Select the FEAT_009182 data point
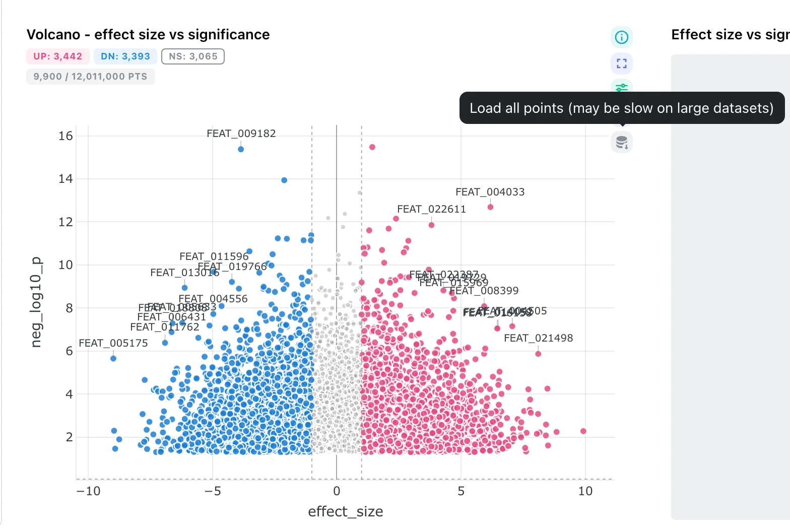Viewport: 790px width, 532px height. click(x=241, y=149)
